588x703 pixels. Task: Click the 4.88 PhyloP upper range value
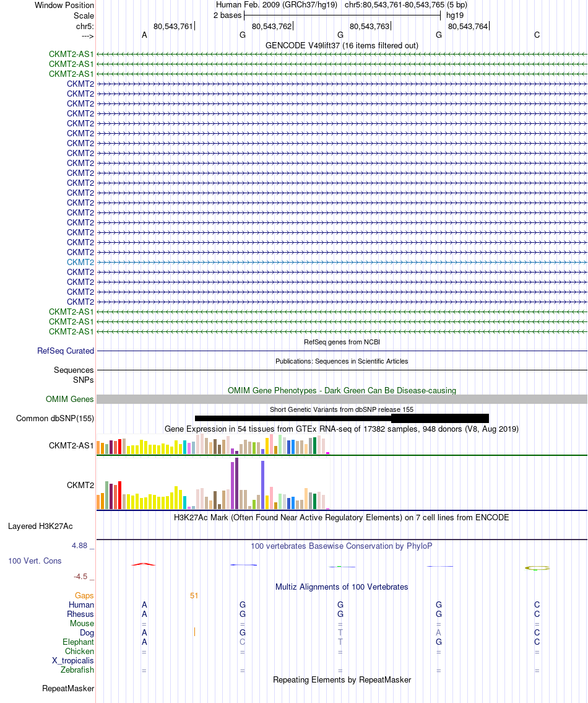(79, 546)
